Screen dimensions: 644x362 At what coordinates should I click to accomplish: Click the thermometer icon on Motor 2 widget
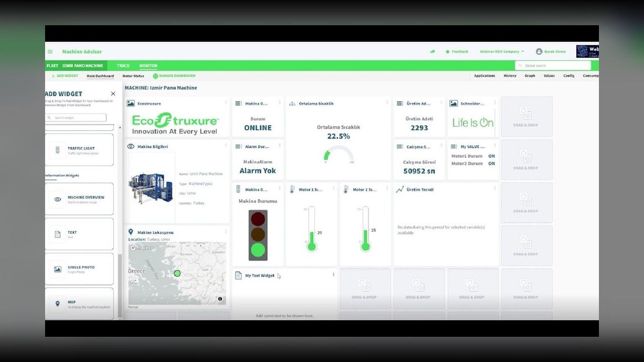click(x=346, y=189)
